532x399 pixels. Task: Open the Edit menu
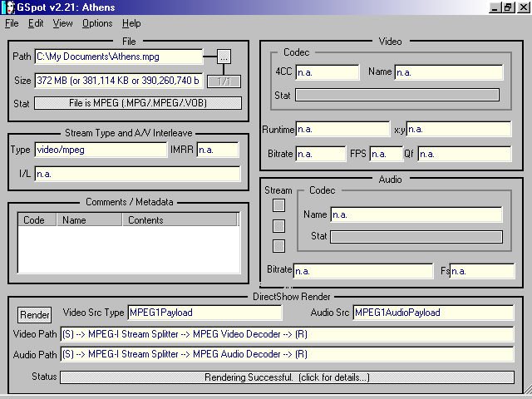(x=36, y=23)
